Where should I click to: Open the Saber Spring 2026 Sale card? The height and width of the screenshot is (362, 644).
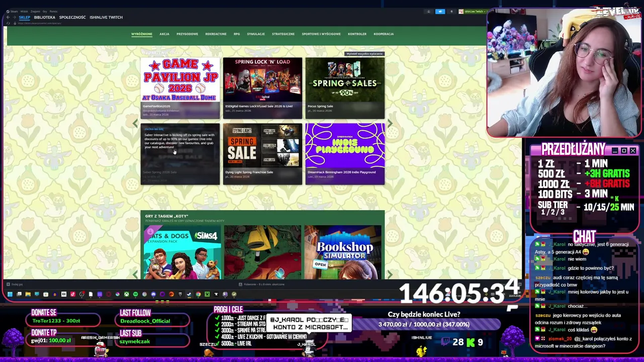(x=180, y=154)
